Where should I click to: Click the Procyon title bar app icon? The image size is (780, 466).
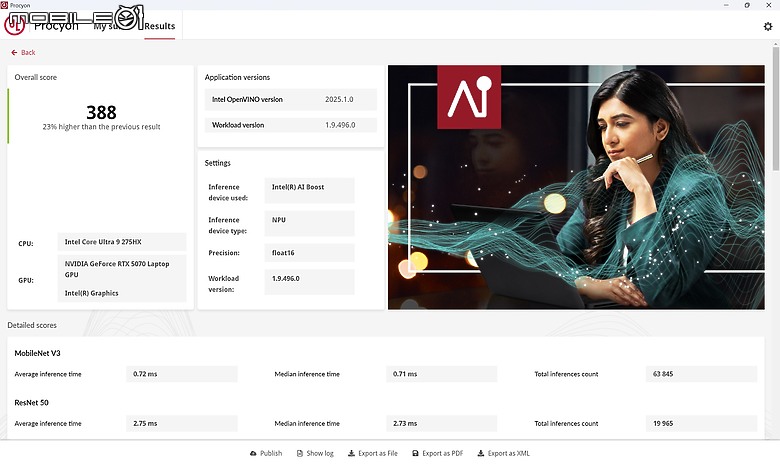(x=4, y=5)
